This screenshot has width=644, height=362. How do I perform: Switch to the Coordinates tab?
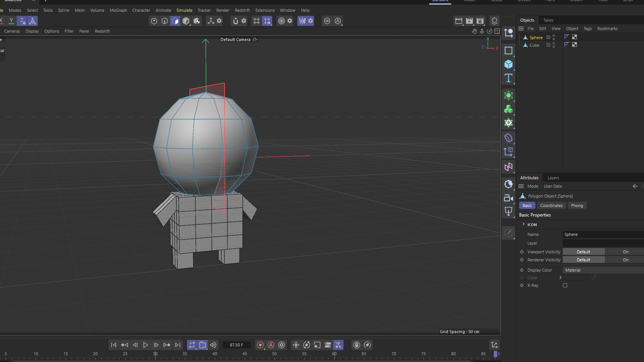coord(551,206)
